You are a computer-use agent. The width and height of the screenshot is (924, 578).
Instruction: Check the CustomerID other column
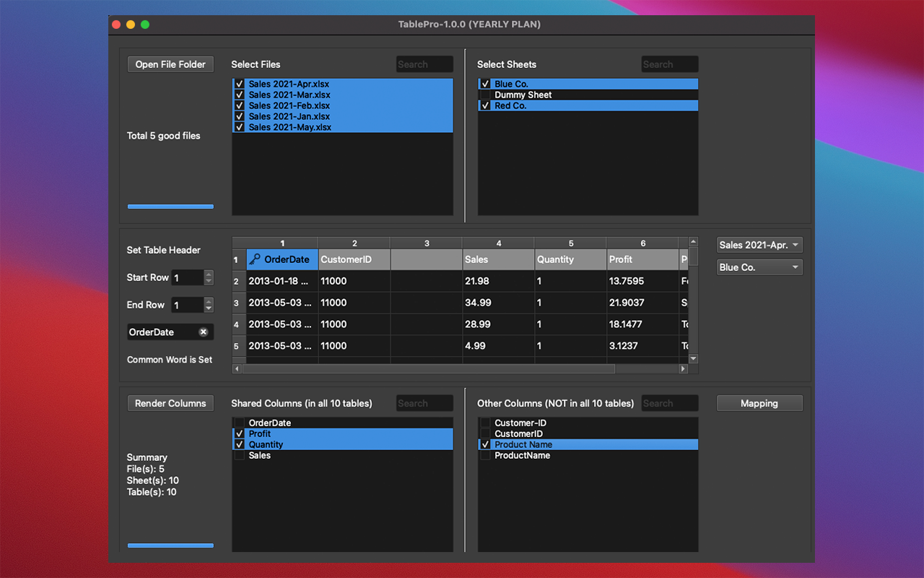486,433
